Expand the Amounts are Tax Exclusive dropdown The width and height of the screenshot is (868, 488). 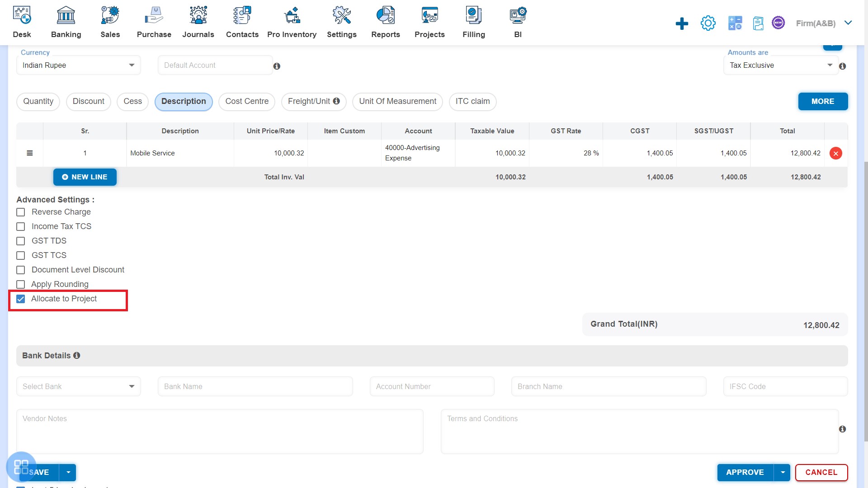pos(828,65)
